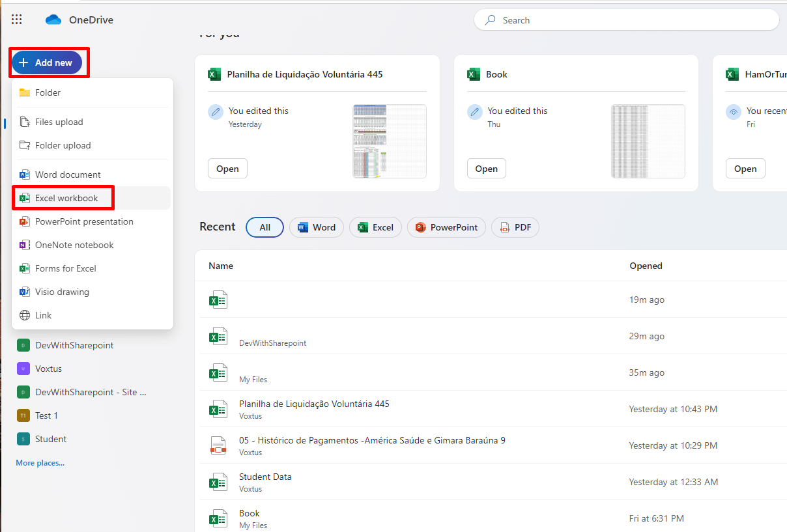This screenshot has width=787, height=532.
Task: Create a new Word document
Action: tap(93, 175)
